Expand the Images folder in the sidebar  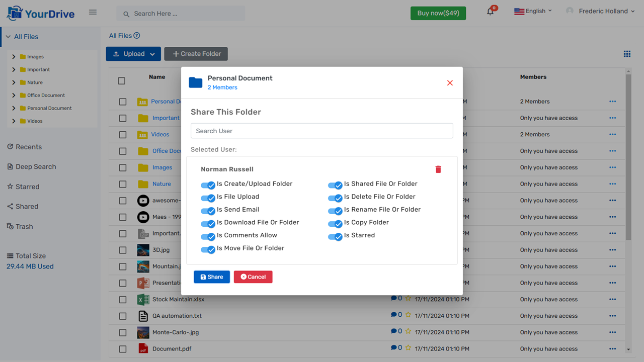14,56
